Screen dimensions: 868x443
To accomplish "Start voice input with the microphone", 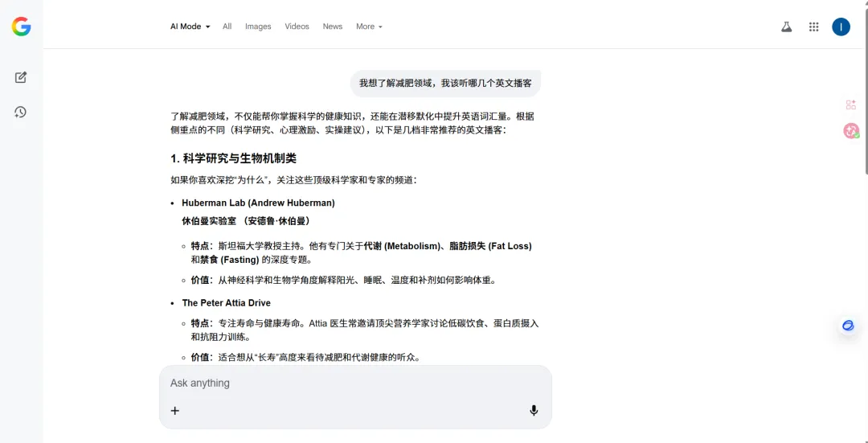I will [x=534, y=411].
